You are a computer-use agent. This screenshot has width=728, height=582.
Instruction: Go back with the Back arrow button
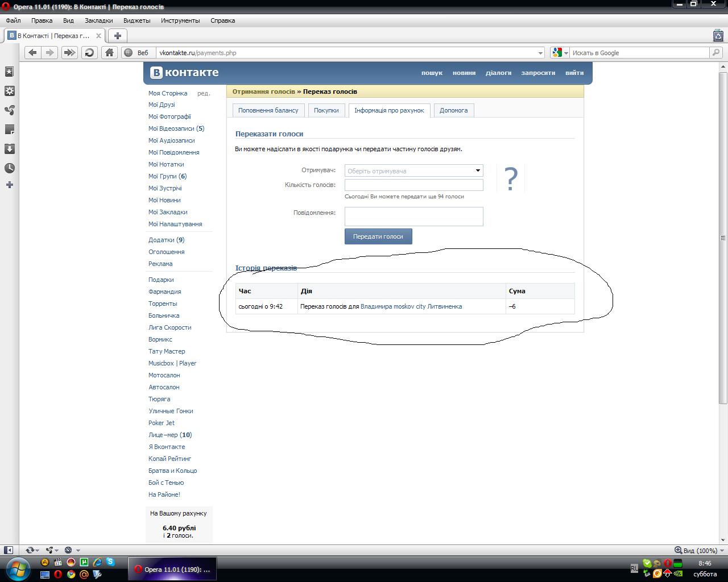coord(32,53)
